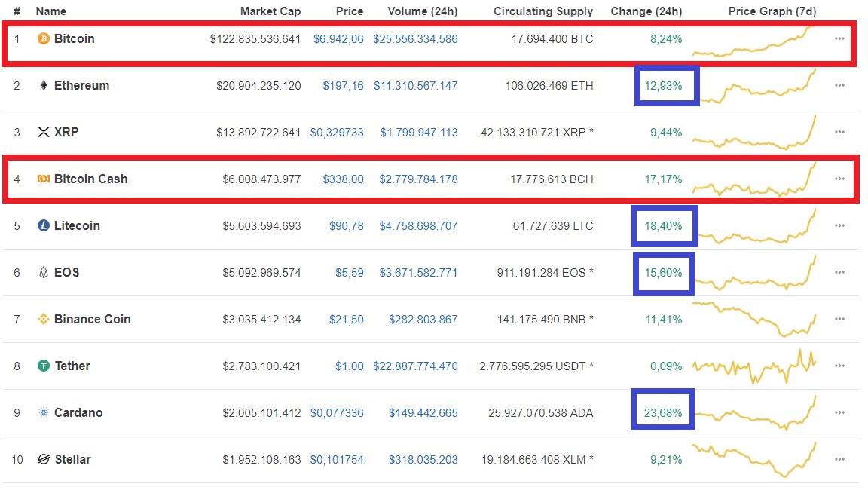The height and width of the screenshot is (493, 868).
Task: Open the Bitcoin Cash name link
Action: (90, 179)
